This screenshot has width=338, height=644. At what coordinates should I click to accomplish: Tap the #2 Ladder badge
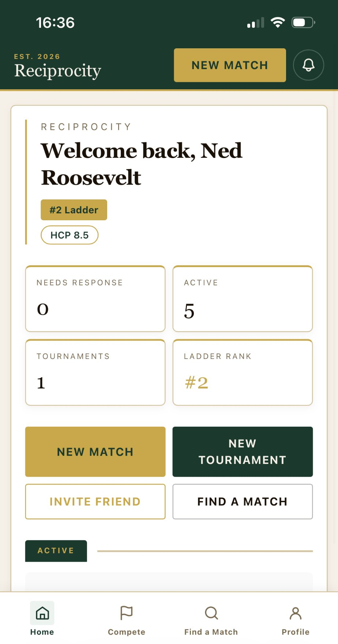point(73,210)
